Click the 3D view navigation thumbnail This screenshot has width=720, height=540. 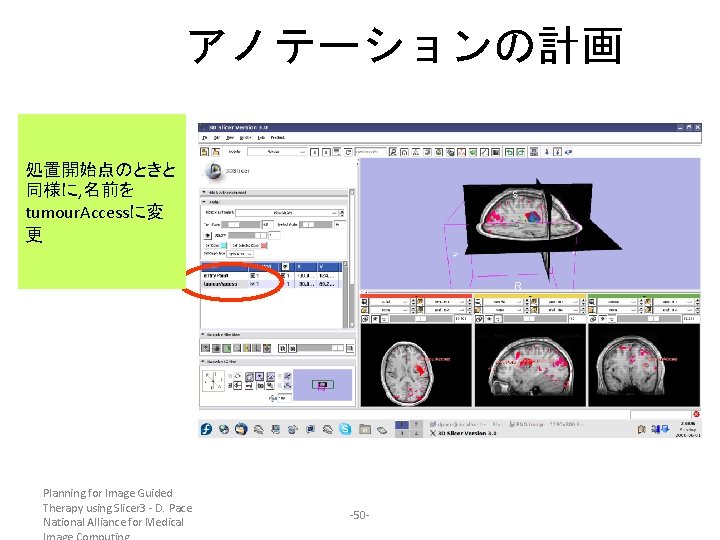tap(323, 385)
